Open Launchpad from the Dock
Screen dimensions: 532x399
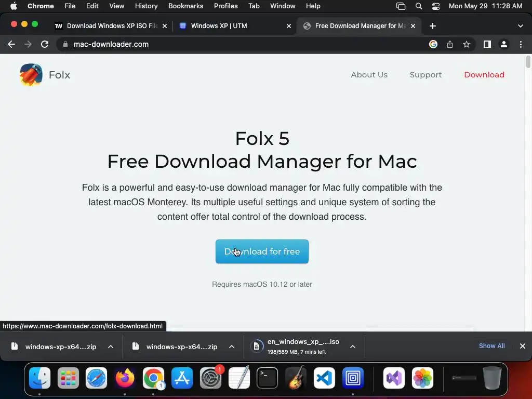pos(68,378)
